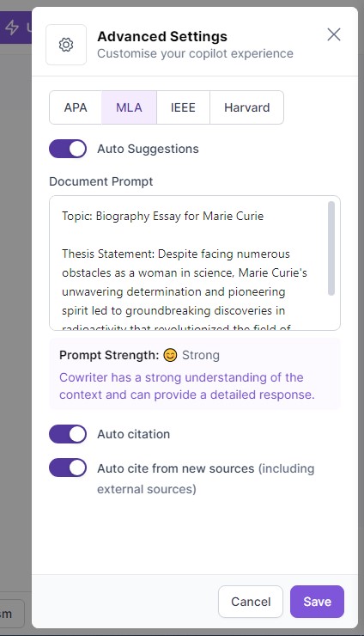Click the Advanced Settings title text
This screenshot has height=636, width=364.
(162, 36)
